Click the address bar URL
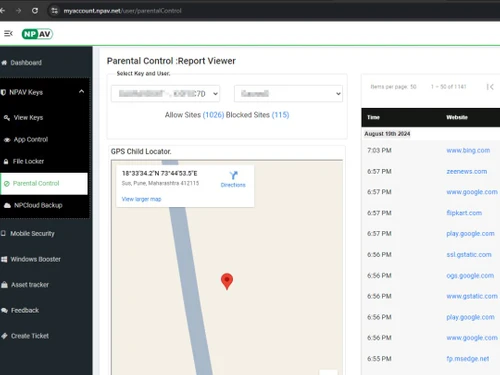The height and width of the screenshot is (375, 500). (x=122, y=11)
